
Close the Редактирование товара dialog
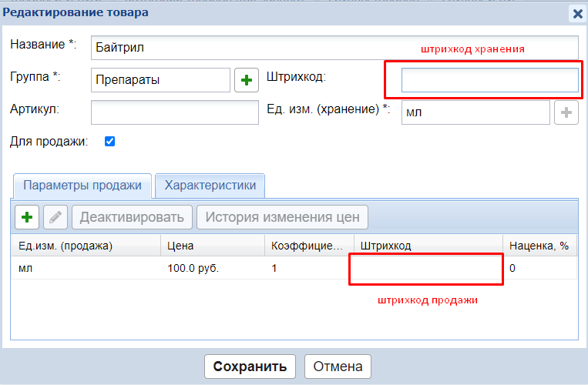tap(576, 13)
